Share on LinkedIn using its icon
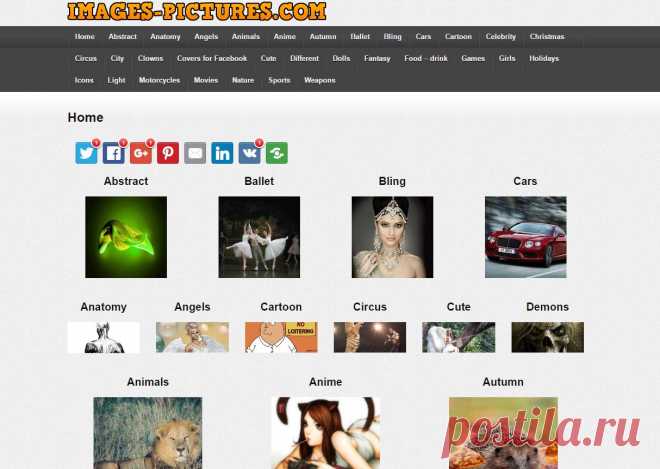Image resolution: width=660 pixels, height=469 pixels. click(222, 152)
